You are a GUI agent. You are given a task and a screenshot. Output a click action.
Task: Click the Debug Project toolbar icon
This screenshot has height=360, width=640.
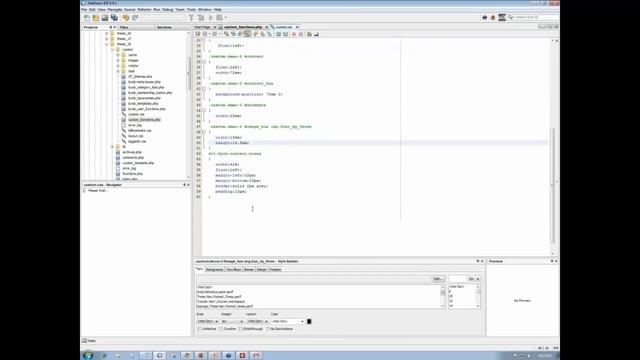pyautogui.click(x=220, y=18)
